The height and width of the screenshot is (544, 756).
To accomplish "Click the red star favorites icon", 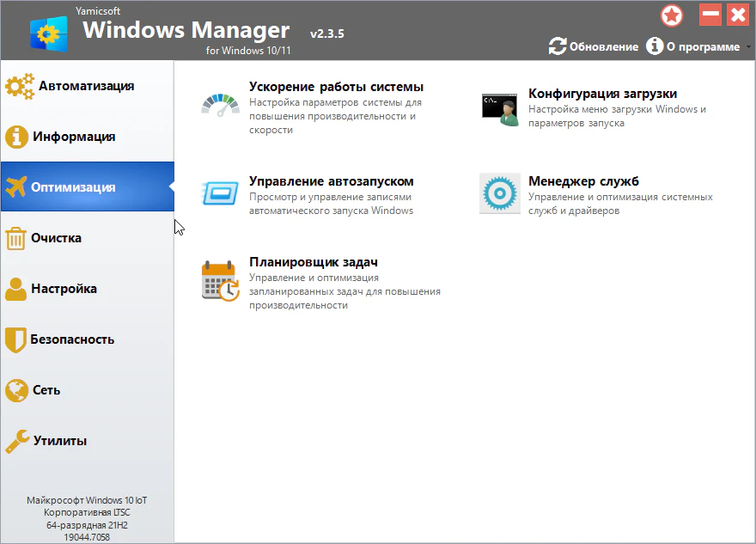I will (x=672, y=15).
